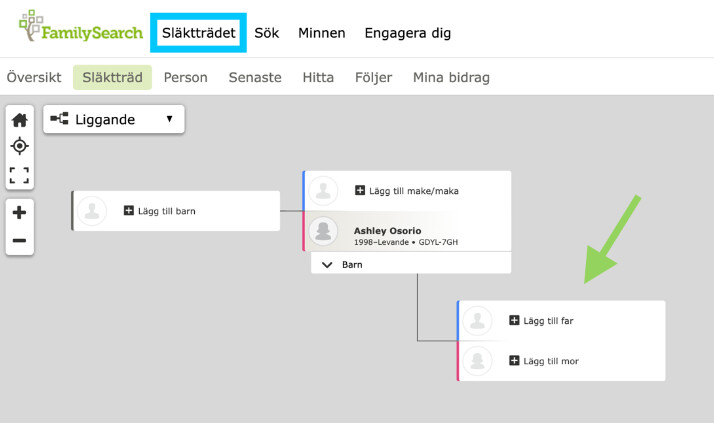Open the Sök menu
Image resolution: width=714 pixels, height=444 pixels.
coord(266,33)
